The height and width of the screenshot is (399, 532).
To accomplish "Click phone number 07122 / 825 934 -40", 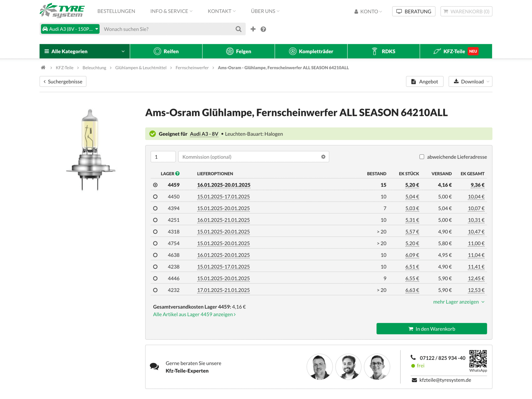I will coord(442,358).
